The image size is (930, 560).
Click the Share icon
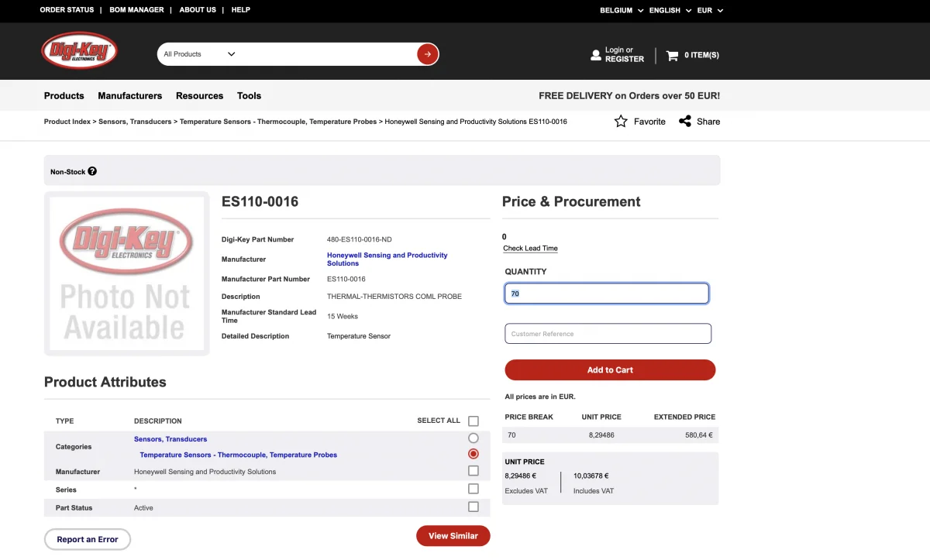click(x=685, y=122)
